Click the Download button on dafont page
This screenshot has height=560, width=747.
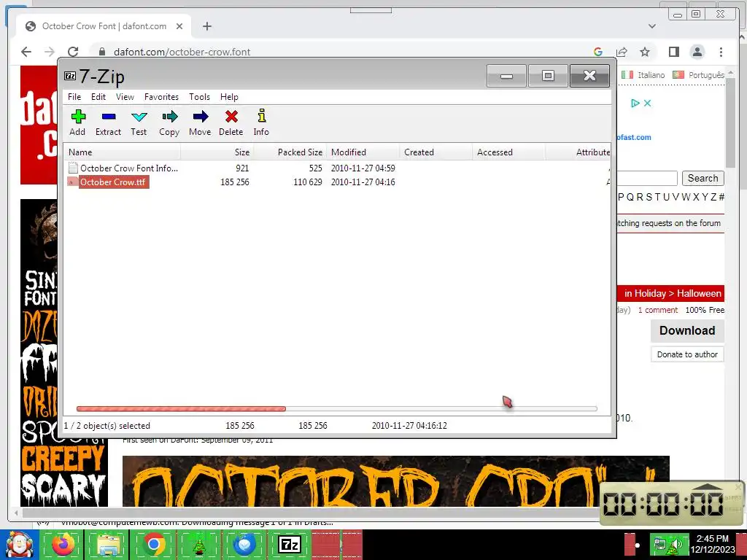[x=687, y=330]
